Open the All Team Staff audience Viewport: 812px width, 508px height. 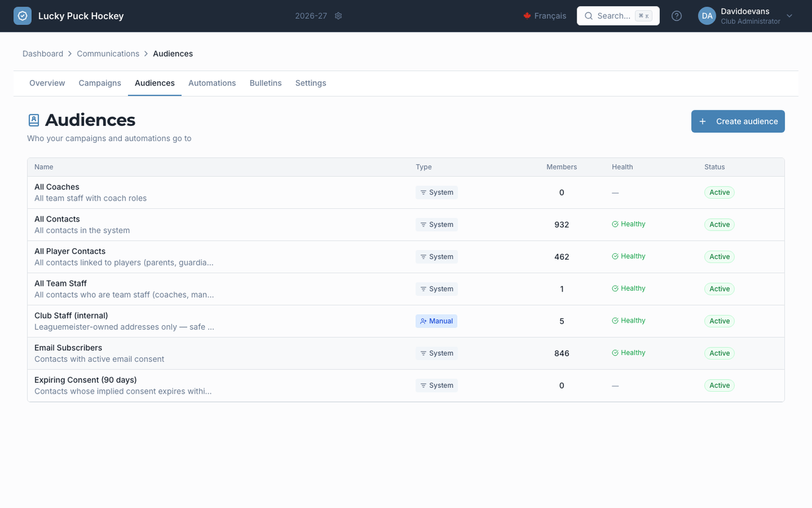pos(60,283)
